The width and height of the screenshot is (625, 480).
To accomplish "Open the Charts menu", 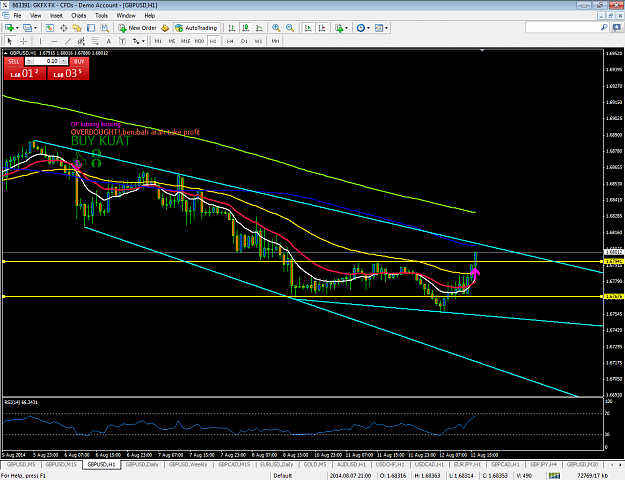I will (79, 16).
